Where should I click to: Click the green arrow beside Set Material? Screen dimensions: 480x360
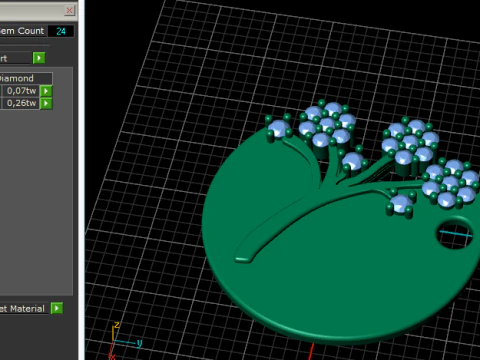(57, 308)
